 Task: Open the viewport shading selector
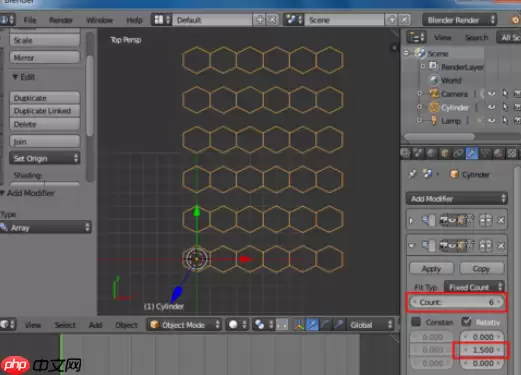coord(237,324)
